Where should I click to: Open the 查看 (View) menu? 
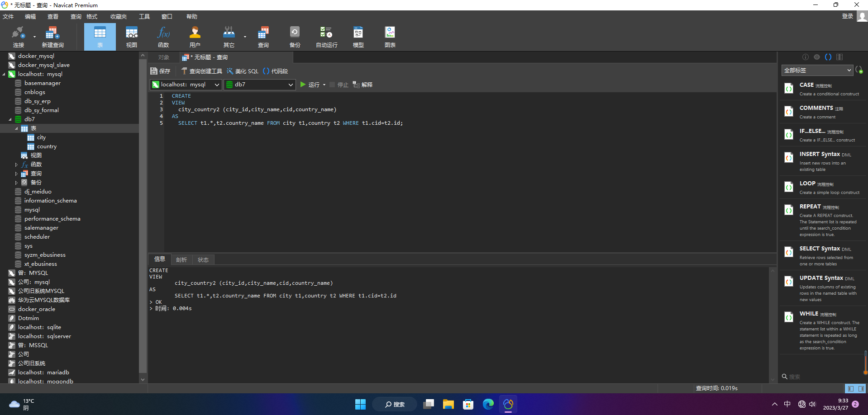53,17
